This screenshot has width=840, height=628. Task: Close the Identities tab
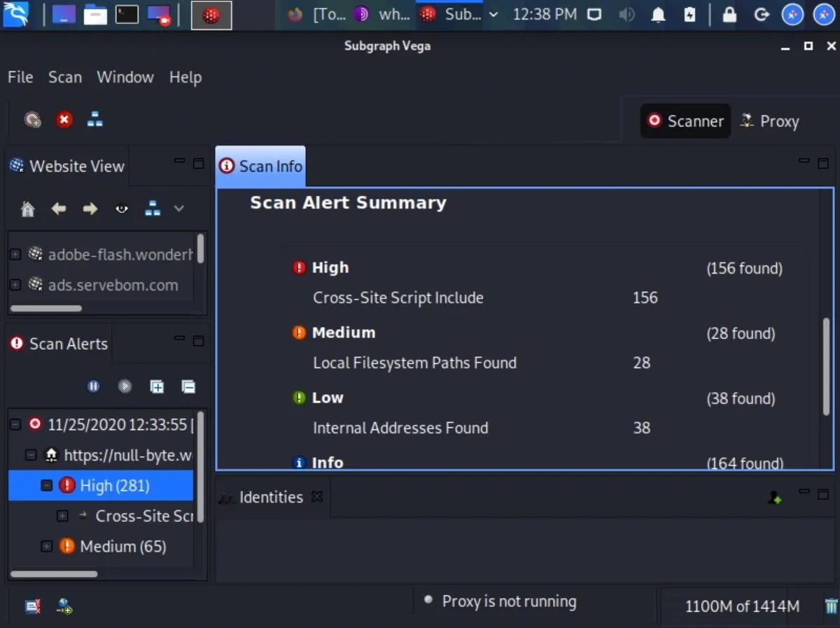pos(317,496)
